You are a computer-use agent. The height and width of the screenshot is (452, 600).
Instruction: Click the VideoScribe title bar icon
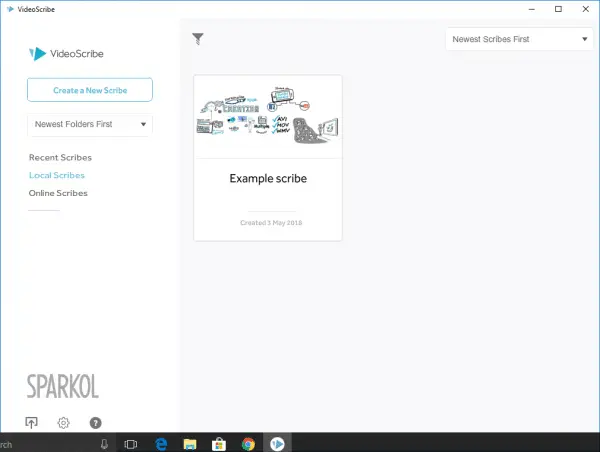tap(10, 9)
